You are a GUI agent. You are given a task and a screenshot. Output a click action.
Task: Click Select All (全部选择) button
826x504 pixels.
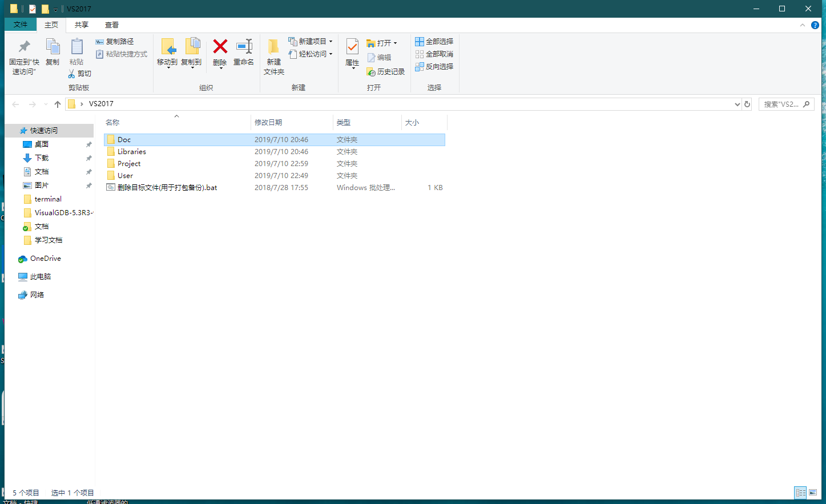434,42
